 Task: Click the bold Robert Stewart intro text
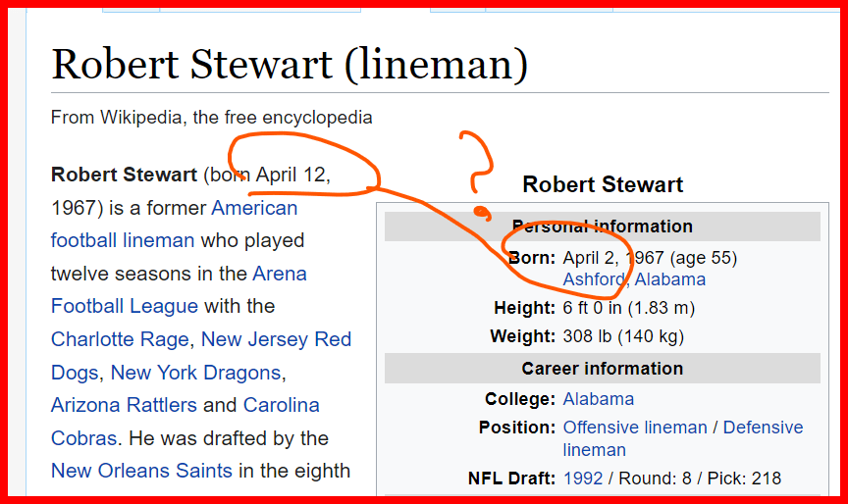click(x=124, y=176)
